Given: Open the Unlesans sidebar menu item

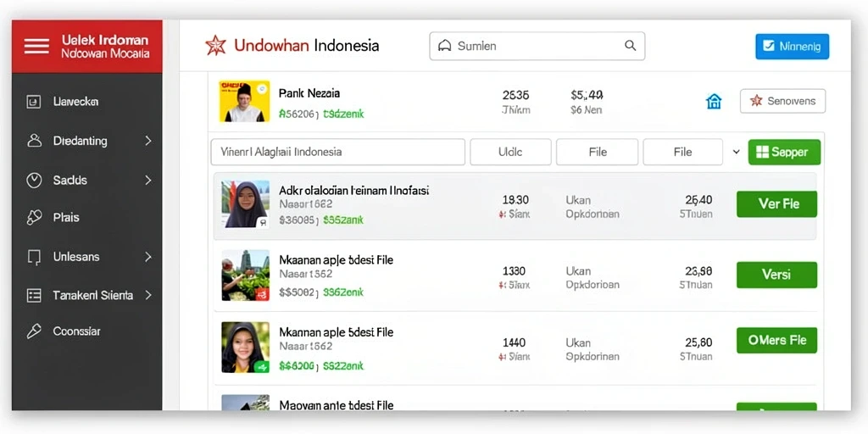Looking at the screenshot, I should pos(87,257).
